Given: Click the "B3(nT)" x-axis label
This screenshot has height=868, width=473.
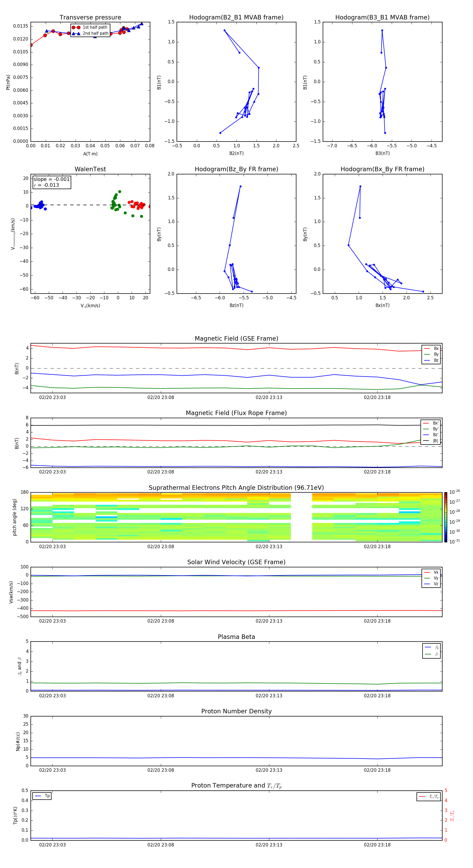Looking at the screenshot, I should click(x=382, y=153).
